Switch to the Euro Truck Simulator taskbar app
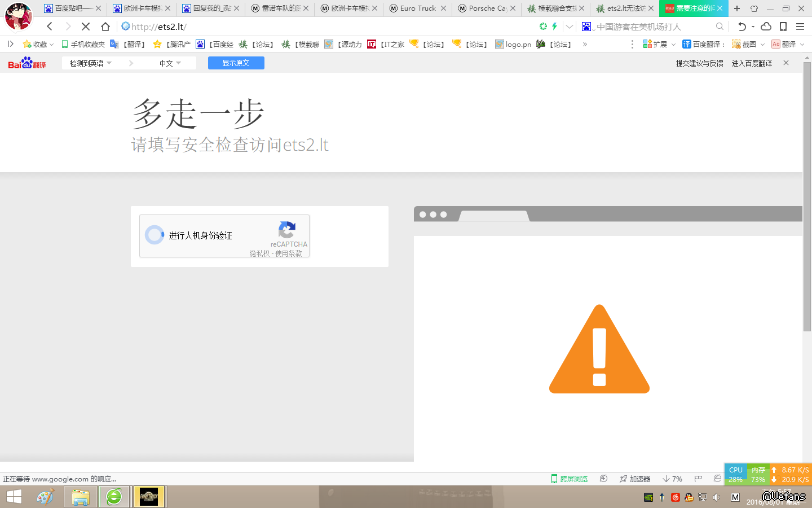The image size is (812, 508). [x=149, y=497]
